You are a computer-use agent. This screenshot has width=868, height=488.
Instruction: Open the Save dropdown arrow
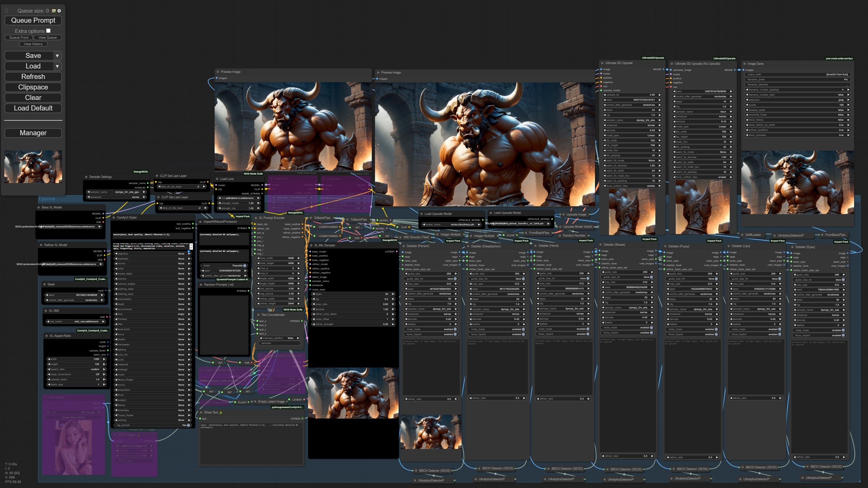tap(57, 56)
